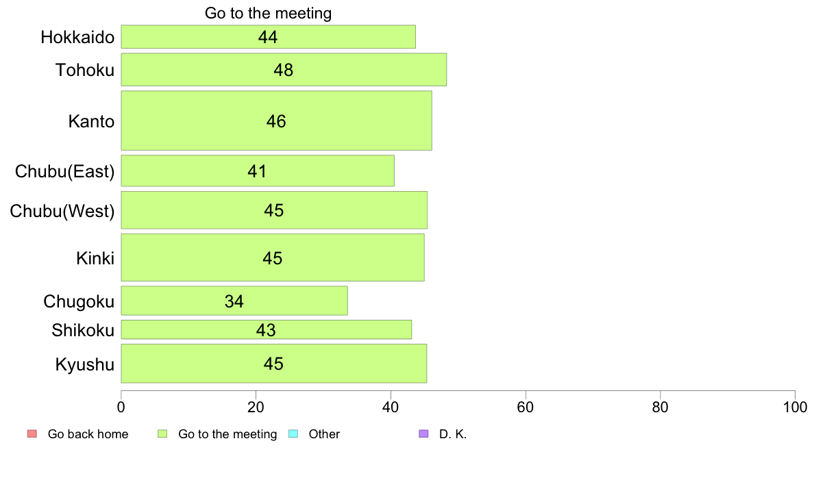814x504 pixels.
Task: Select the Chubu(East) bar showing 41
Action: pos(258,171)
